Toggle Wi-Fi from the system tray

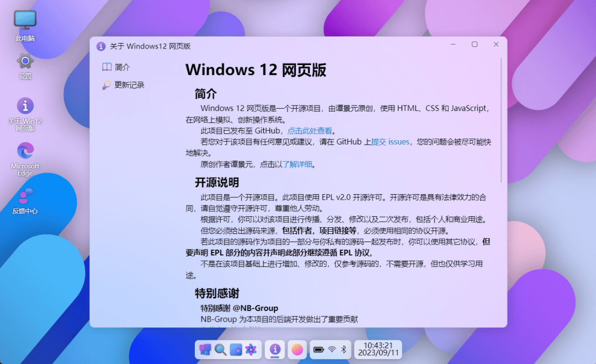(331, 349)
